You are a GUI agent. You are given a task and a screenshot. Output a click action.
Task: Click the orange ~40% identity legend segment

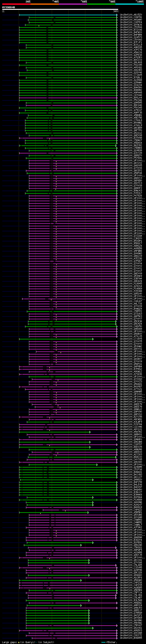[45, 4]
